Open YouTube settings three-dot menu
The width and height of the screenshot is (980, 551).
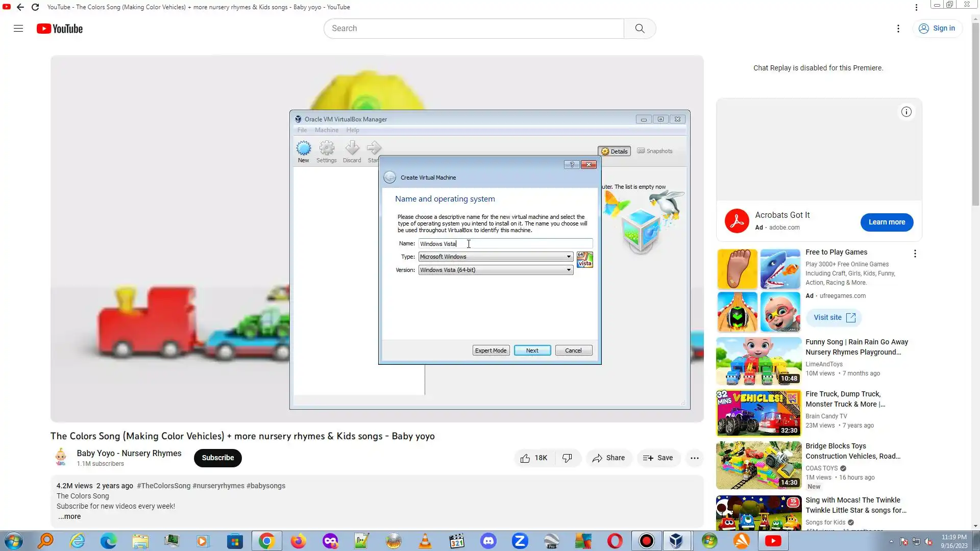point(898,29)
